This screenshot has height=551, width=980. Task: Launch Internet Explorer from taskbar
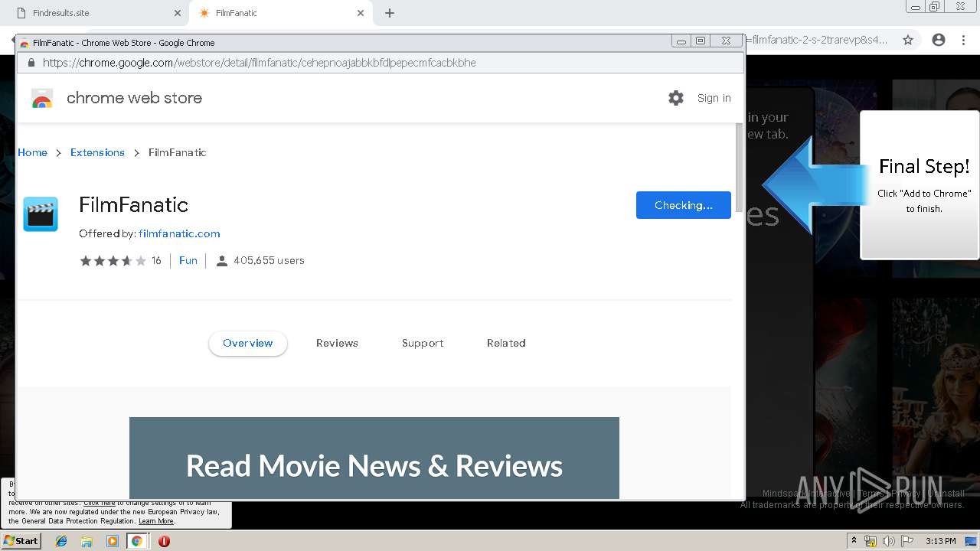[x=61, y=541]
